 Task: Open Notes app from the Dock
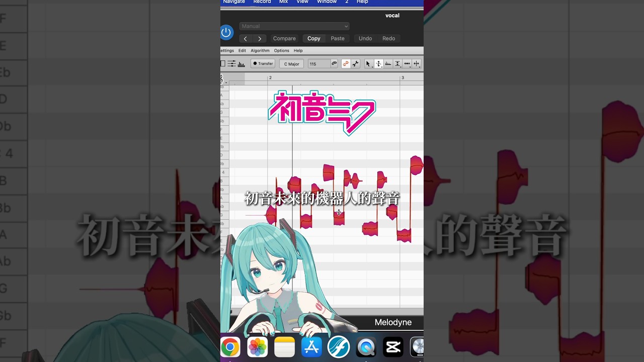284,347
